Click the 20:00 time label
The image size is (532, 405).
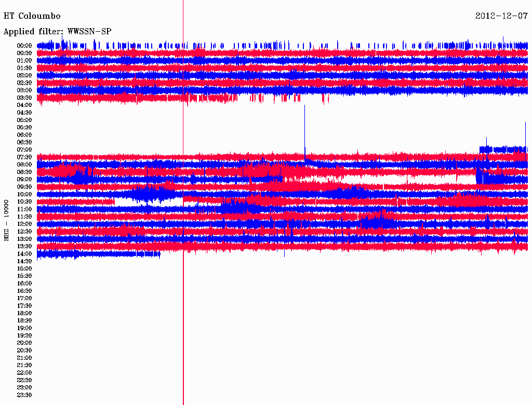(x=24, y=343)
